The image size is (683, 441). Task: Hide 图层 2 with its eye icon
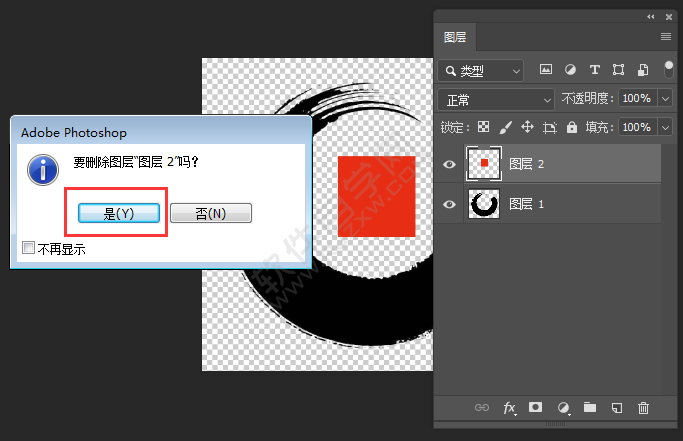point(450,164)
